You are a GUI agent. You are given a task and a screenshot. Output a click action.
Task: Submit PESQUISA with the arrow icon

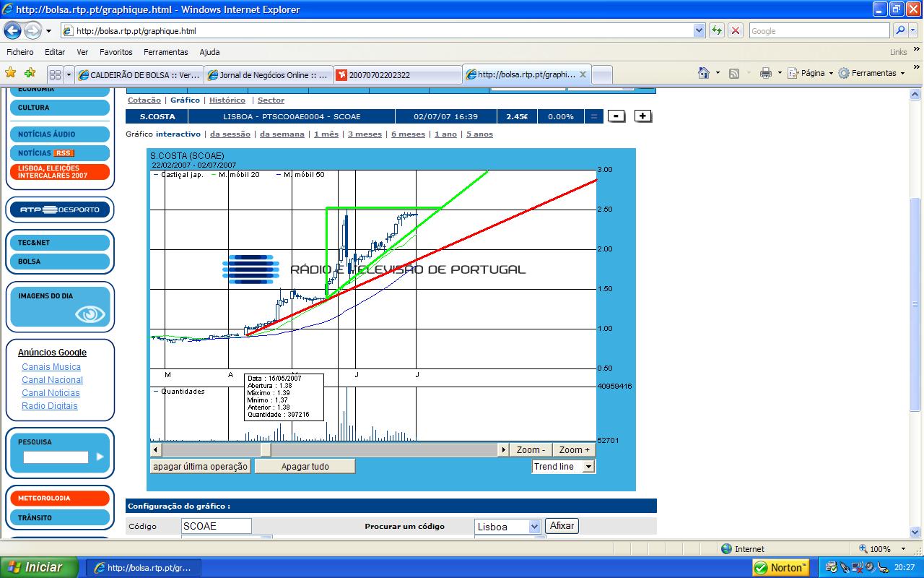(100, 457)
